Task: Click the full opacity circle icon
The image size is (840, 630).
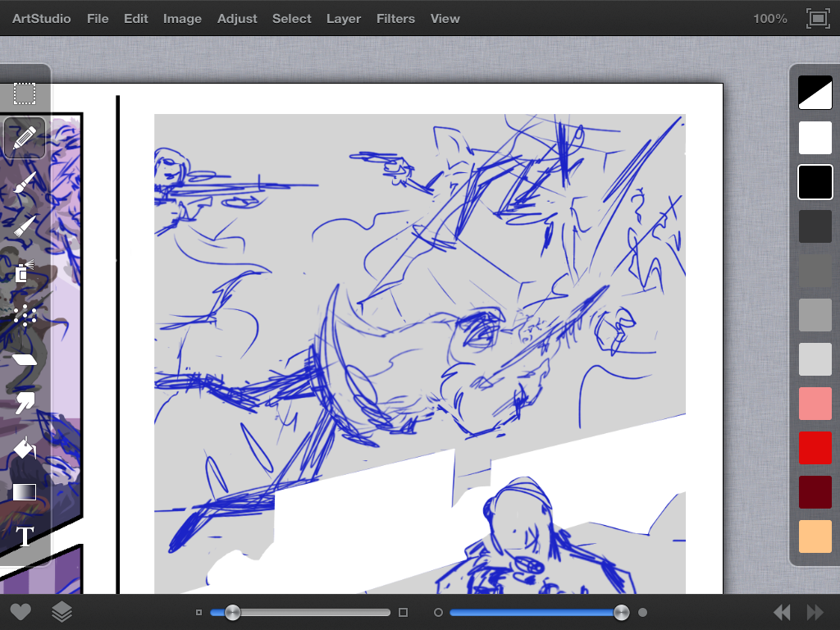Action: (x=643, y=612)
